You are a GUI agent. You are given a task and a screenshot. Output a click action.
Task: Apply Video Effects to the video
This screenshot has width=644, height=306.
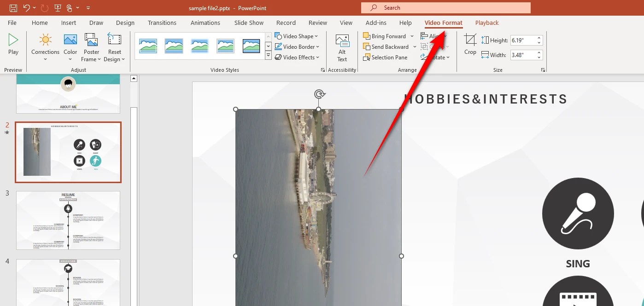tap(297, 57)
